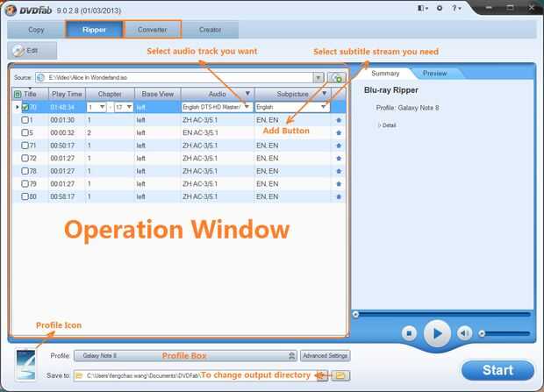
Task: Open the Subpicture column header dropdown arrow
Action: 324,94
